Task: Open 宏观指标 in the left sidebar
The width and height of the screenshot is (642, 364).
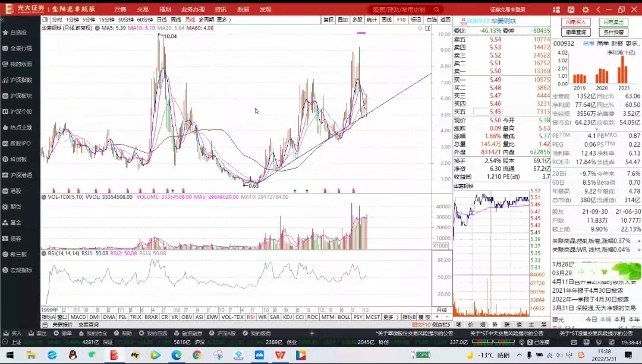Action: (x=20, y=270)
